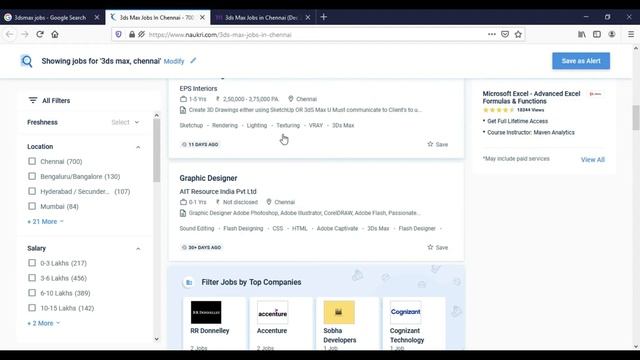640x360 pixels.
Task: Click star icon to save EPS Interiors job
Action: click(430, 144)
